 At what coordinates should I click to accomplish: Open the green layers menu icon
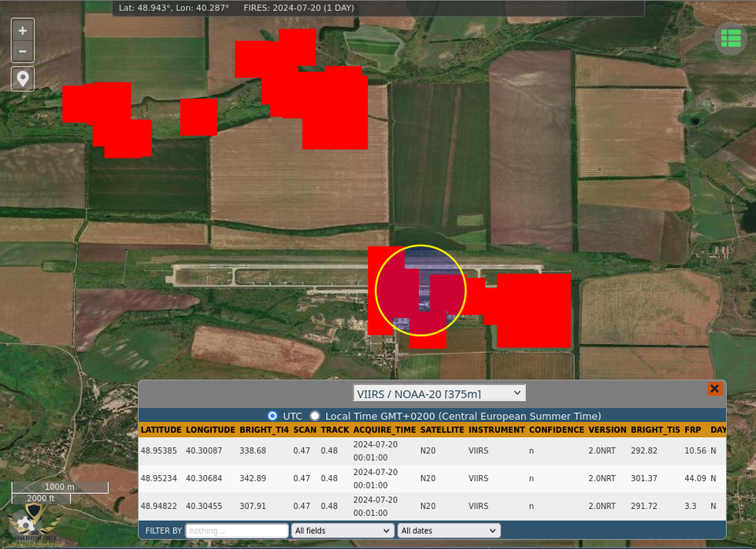731,38
